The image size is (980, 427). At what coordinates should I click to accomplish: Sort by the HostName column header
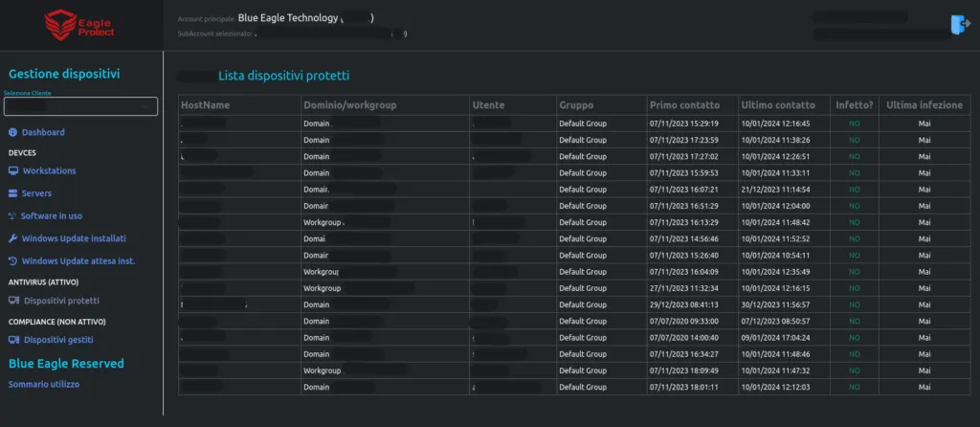[x=205, y=105]
